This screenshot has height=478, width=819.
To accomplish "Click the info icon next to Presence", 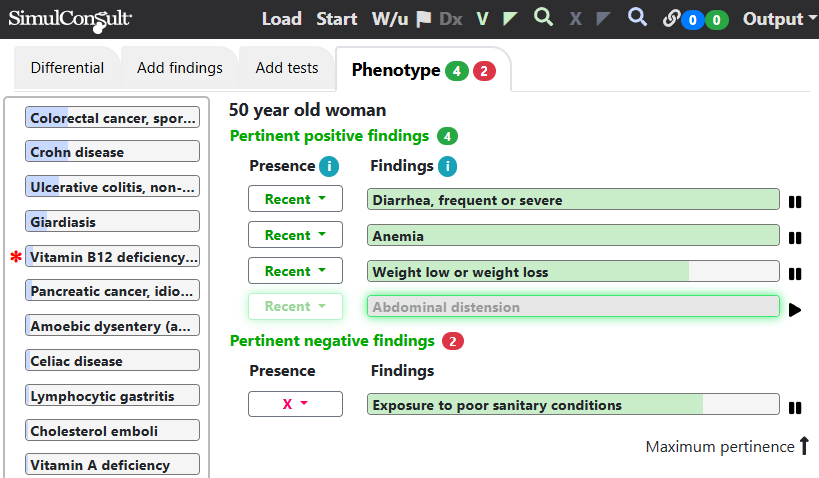I will (x=328, y=167).
